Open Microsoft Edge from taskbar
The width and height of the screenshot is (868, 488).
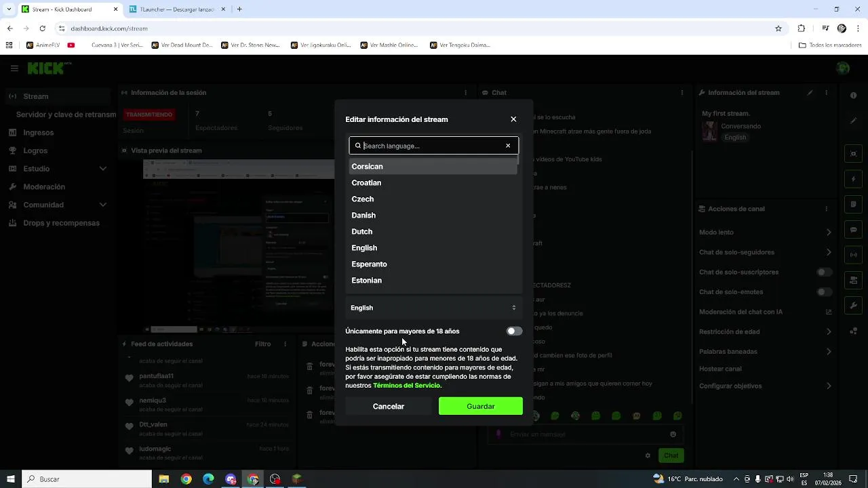click(208, 479)
